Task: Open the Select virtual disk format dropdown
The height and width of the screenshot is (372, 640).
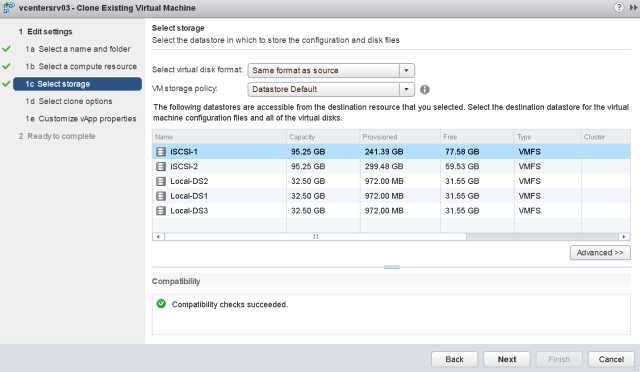Action: (x=331, y=71)
